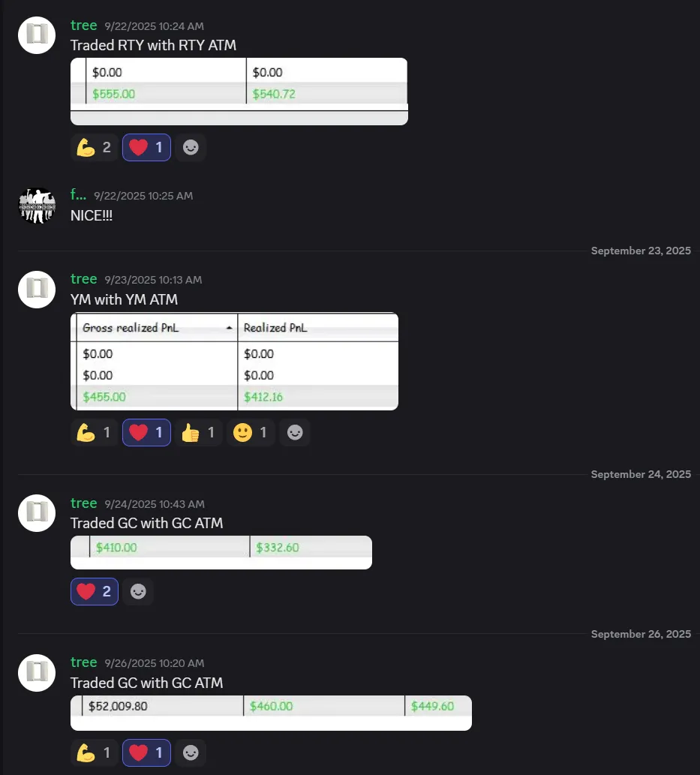Click tree's avatar on the September 26 message
This screenshot has height=775, width=700.
pyautogui.click(x=37, y=672)
